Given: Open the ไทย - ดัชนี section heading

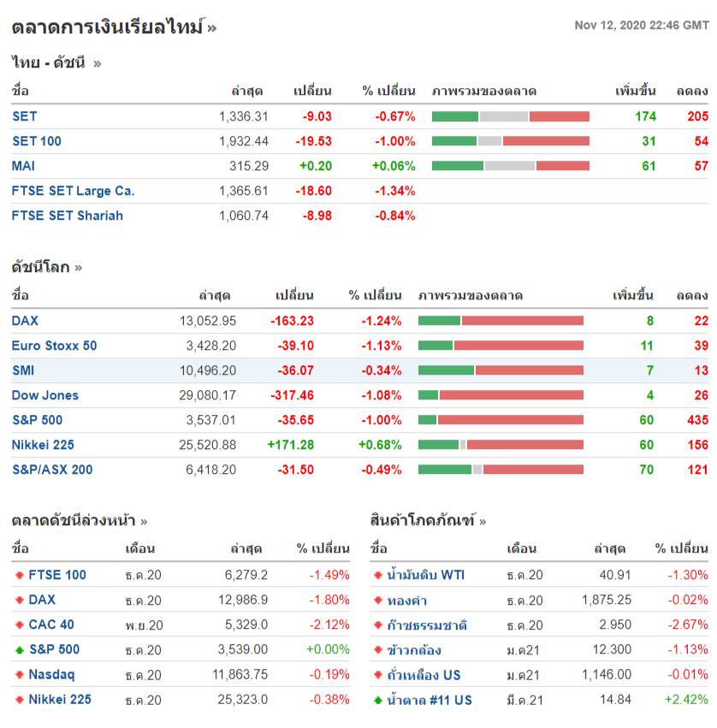Looking at the screenshot, I should coord(49,62).
